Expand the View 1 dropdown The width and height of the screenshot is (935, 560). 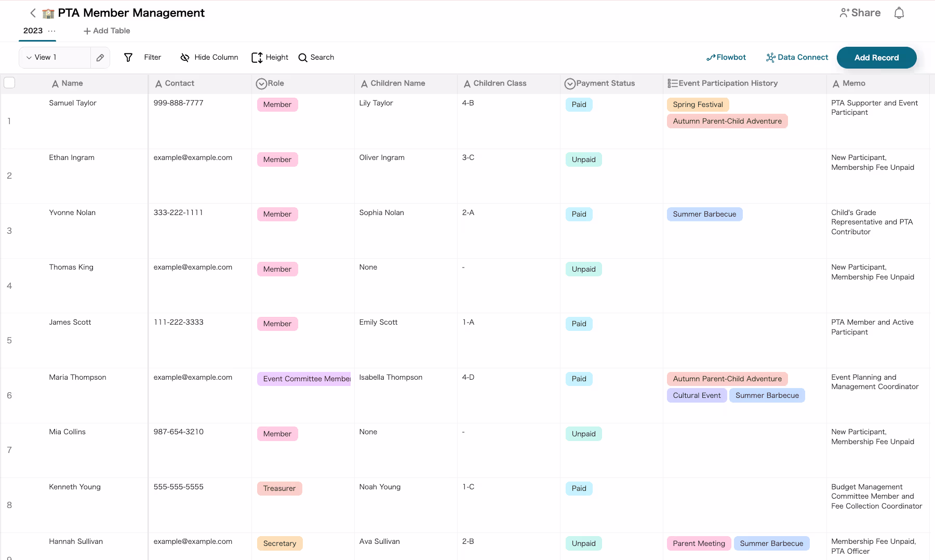click(x=29, y=58)
